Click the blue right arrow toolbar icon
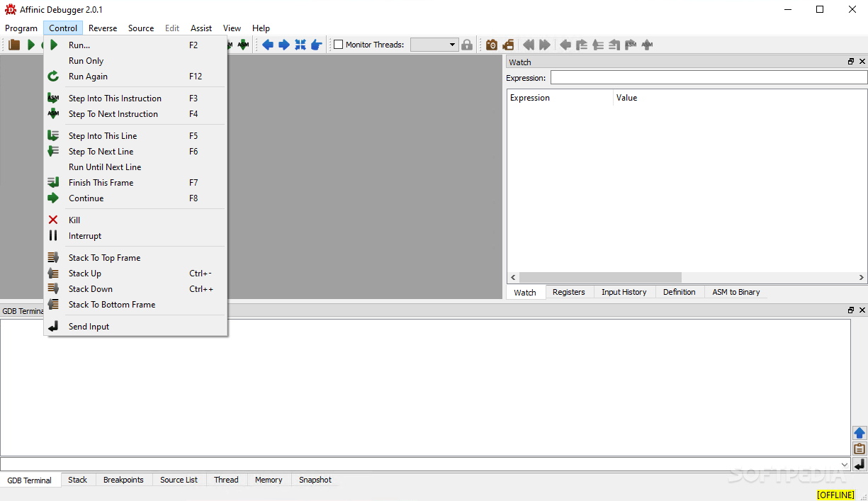The image size is (868, 501). [x=284, y=45]
